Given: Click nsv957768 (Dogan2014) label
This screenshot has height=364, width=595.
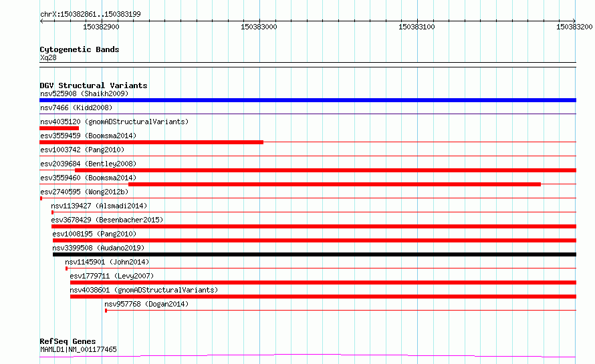Looking at the screenshot, I should pos(146,304).
